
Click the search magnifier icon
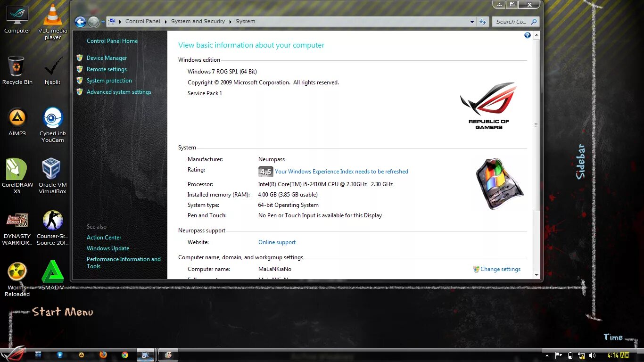(x=534, y=22)
